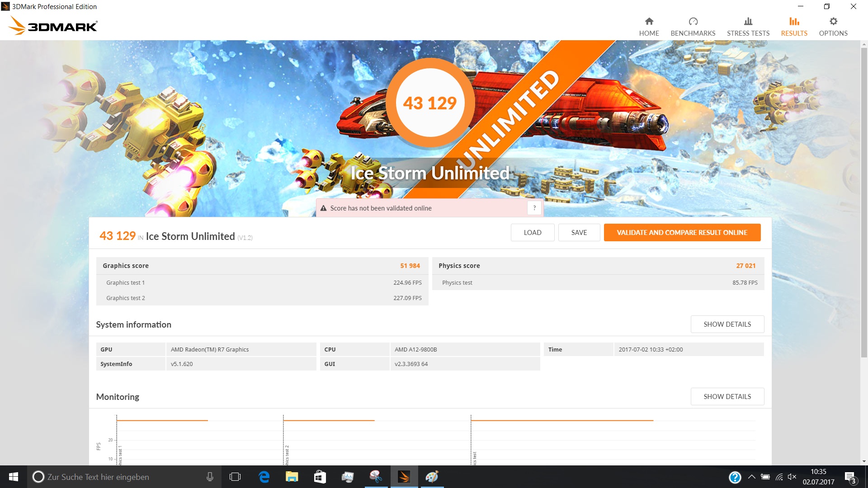Open Microsoft Edge from the taskbar
This screenshot has height=488, width=868.
264,477
